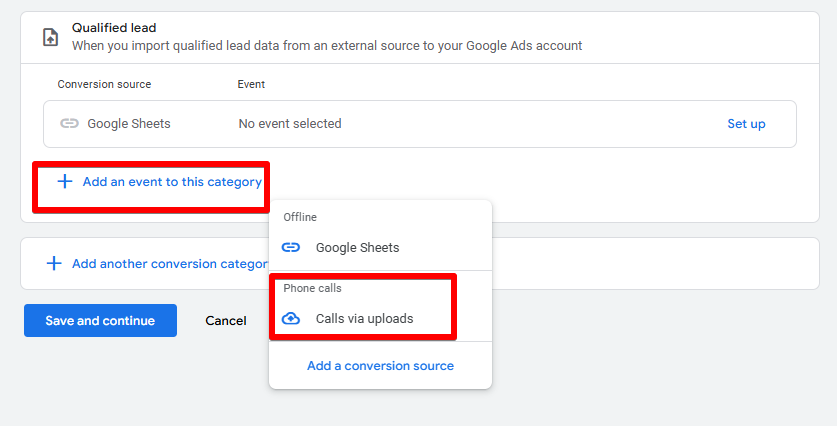
Task: Click the plus icon for Add another conversion category
Action: 54,263
